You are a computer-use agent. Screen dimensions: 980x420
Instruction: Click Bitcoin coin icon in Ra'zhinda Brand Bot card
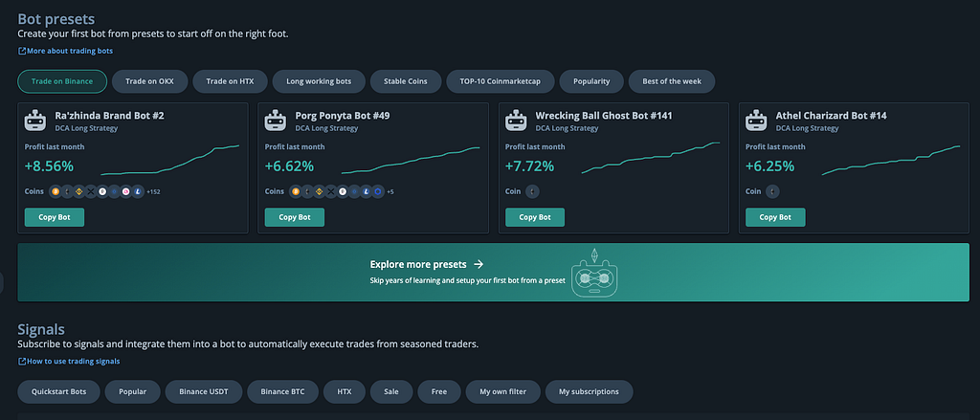(x=56, y=192)
